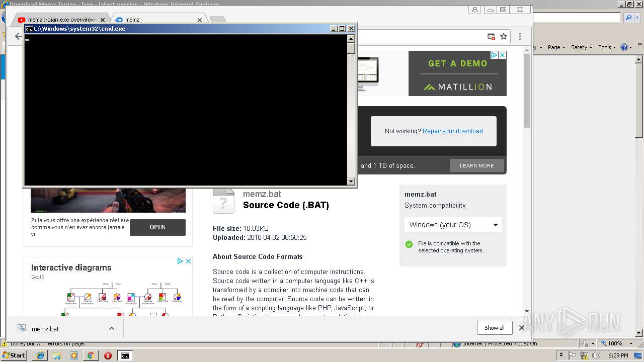Click the OPEN button on the Zula ad

click(x=157, y=227)
